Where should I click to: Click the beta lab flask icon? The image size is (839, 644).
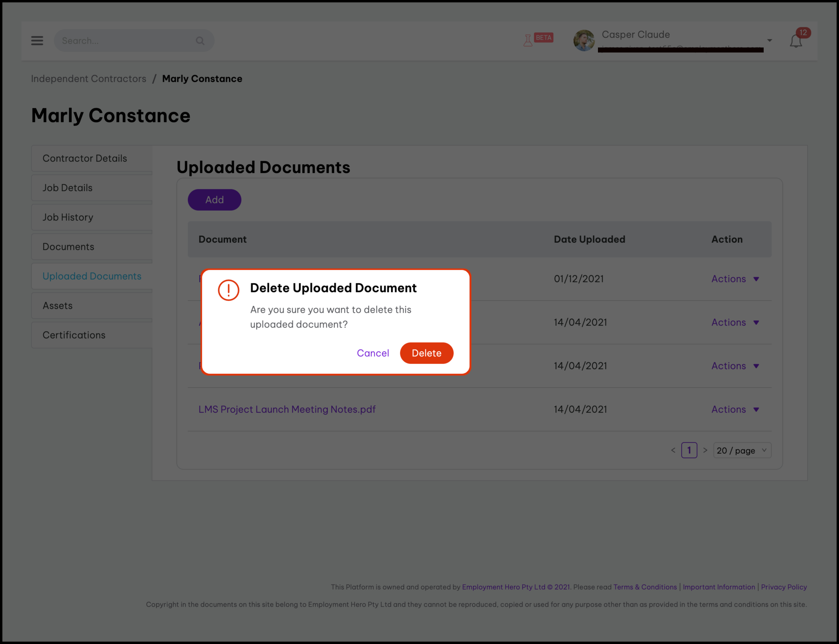pos(528,40)
